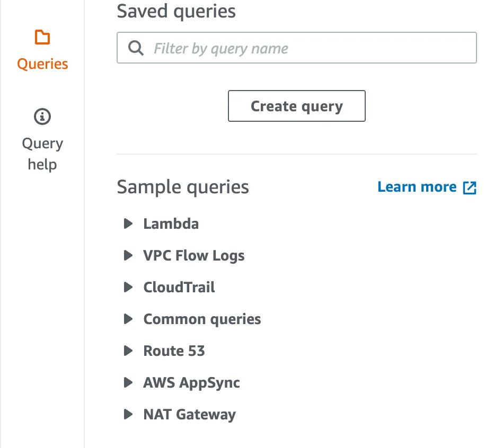
Task: Open the Learn more link
Action: pos(417,187)
